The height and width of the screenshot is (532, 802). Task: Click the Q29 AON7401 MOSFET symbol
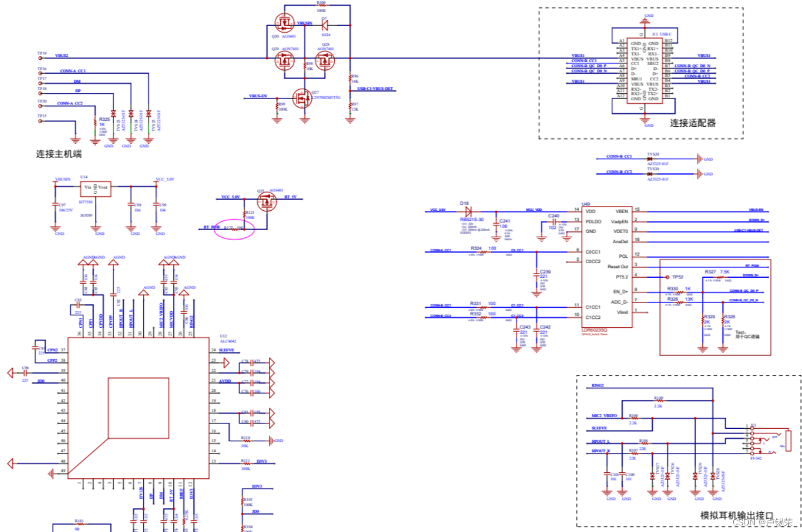tap(284, 59)
